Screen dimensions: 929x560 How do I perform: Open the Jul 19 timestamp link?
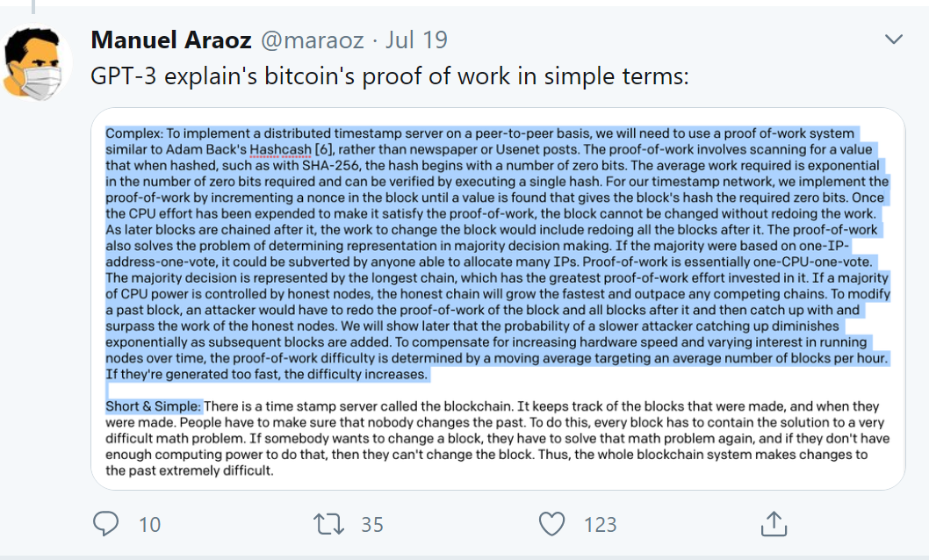tap(416, 39)
